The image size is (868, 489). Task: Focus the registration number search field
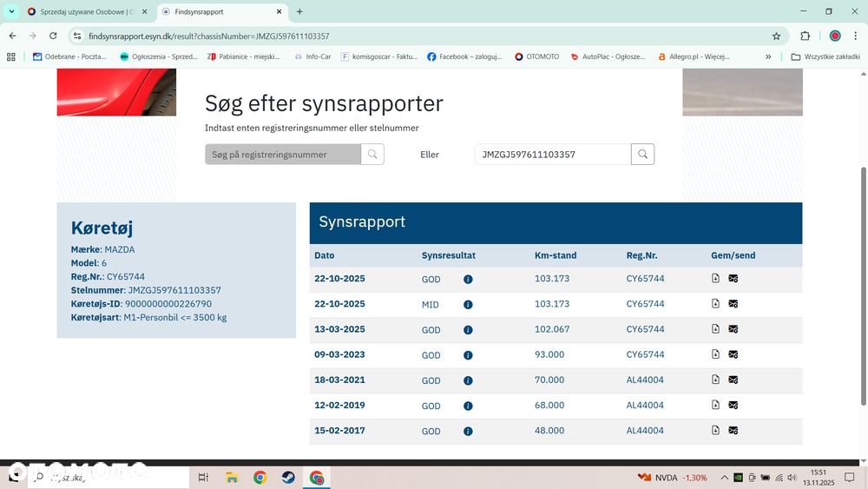[x=283, y=155]
